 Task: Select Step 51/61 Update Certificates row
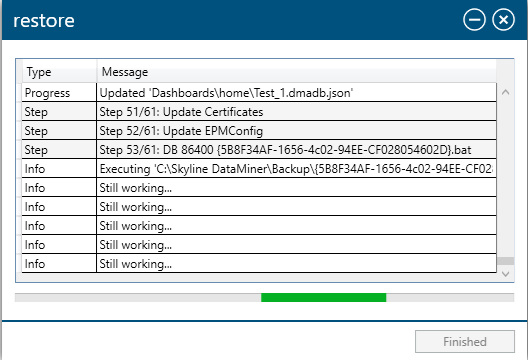tap(259, 112)
